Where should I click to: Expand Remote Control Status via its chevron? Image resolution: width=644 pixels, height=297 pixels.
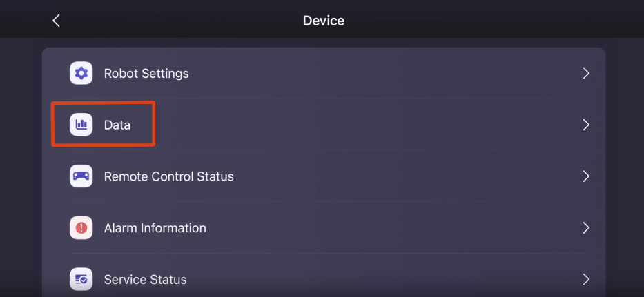pos(586,176)
